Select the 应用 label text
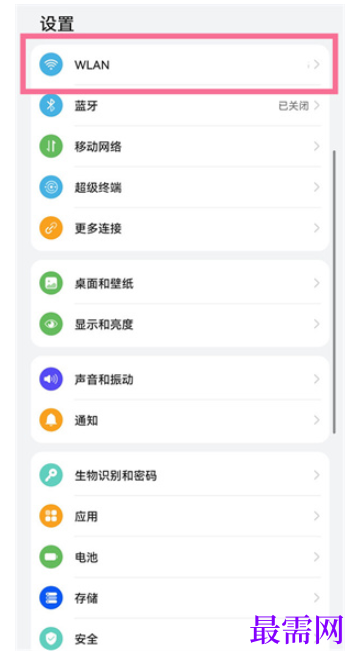 (86, 516)
